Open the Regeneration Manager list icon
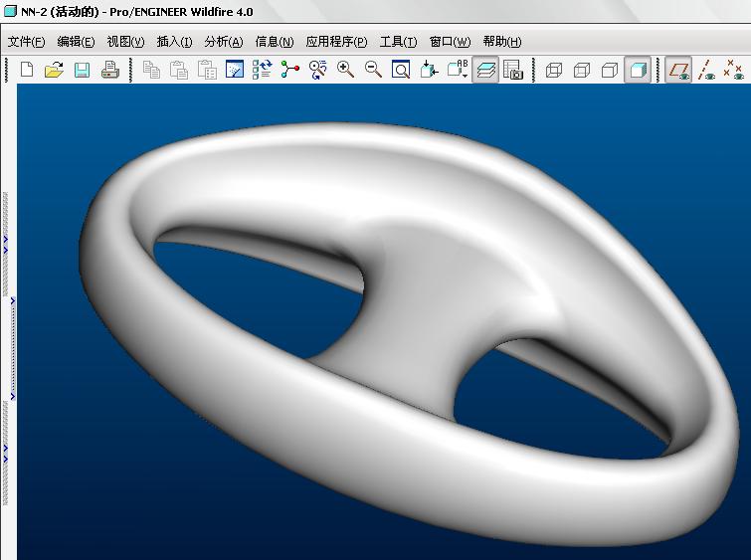The width and height of the screenshot is (751, 560). click(262, 70)
